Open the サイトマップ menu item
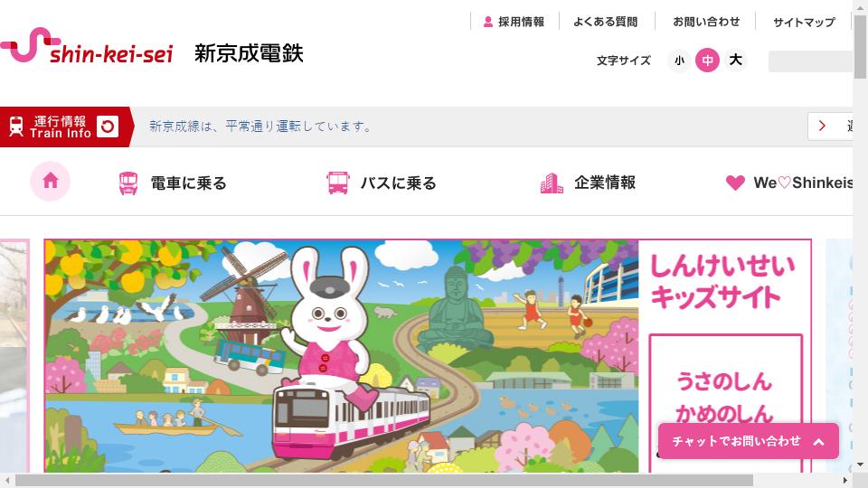Screen dimensions: 868x488 tap(804, 22)
